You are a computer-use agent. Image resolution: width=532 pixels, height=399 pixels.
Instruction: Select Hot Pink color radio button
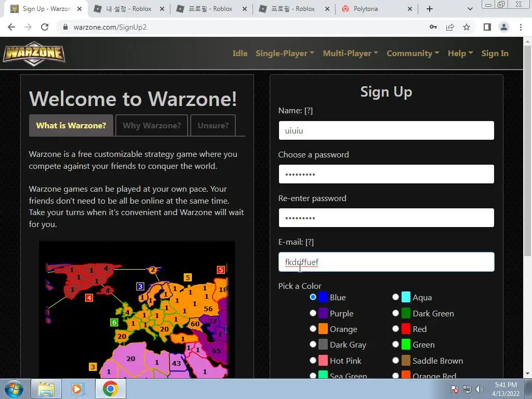(313, 361)
